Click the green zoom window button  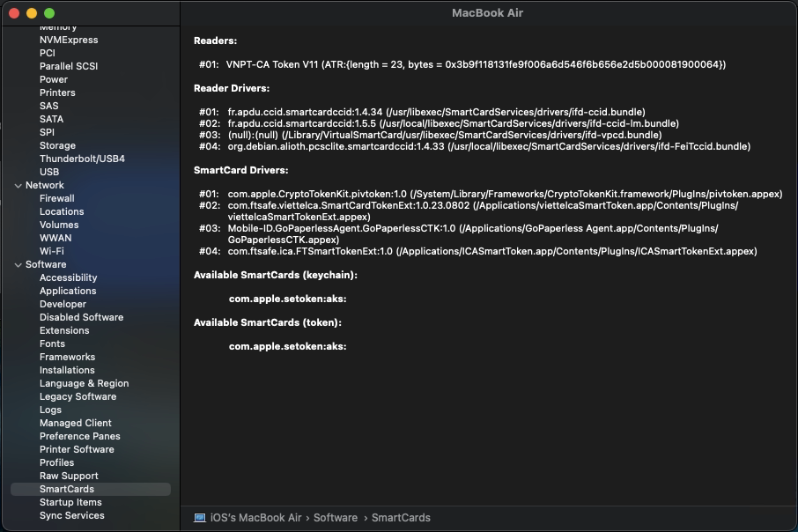(x=49, y=13)
